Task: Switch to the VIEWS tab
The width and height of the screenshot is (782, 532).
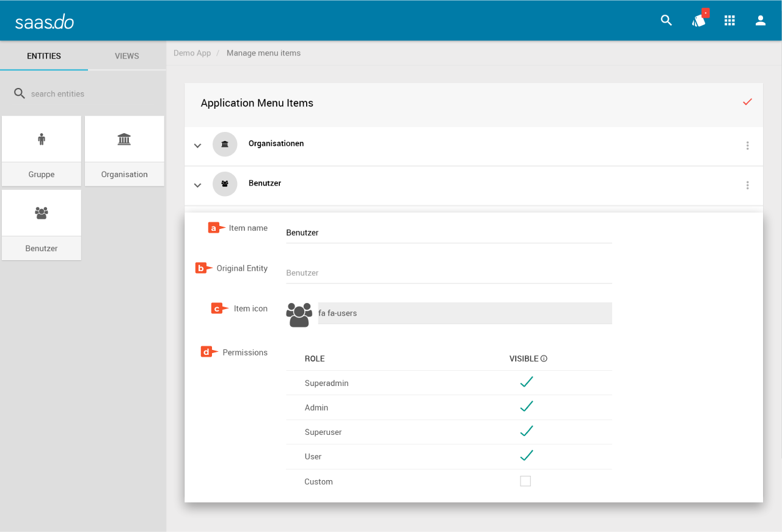Action: pos(127,56)
